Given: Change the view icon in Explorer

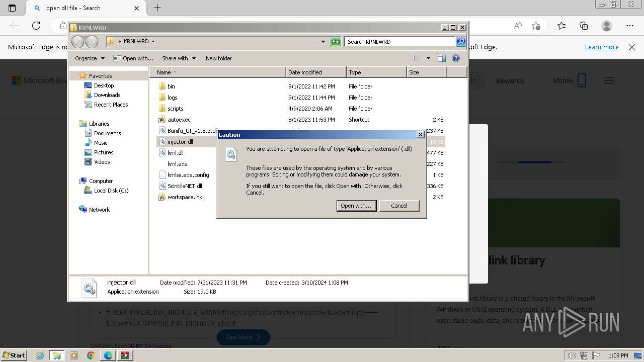Looking at the screenshot, I should pos(416,58).
